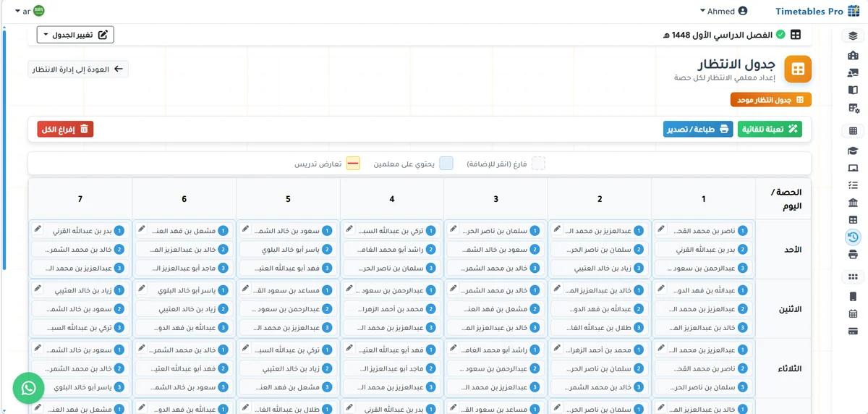Edit waiting teachers for الثلاثاء period 1

coord(661,347)
